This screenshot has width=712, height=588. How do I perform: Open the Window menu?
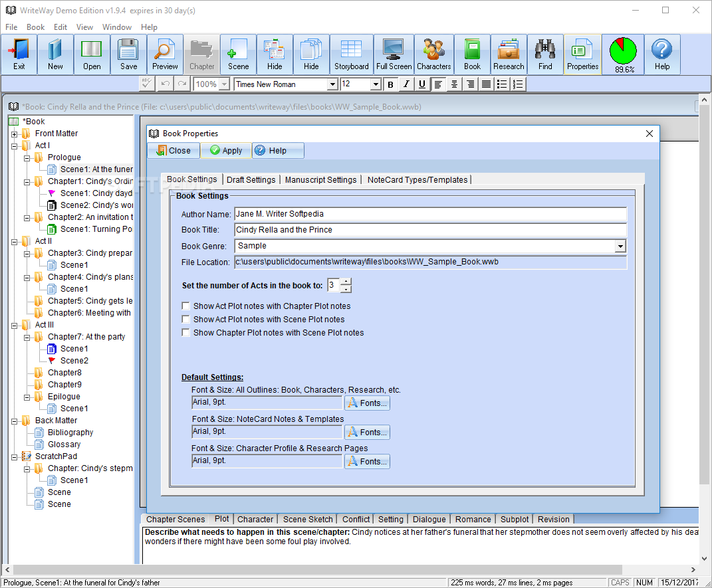pos(117,27)
